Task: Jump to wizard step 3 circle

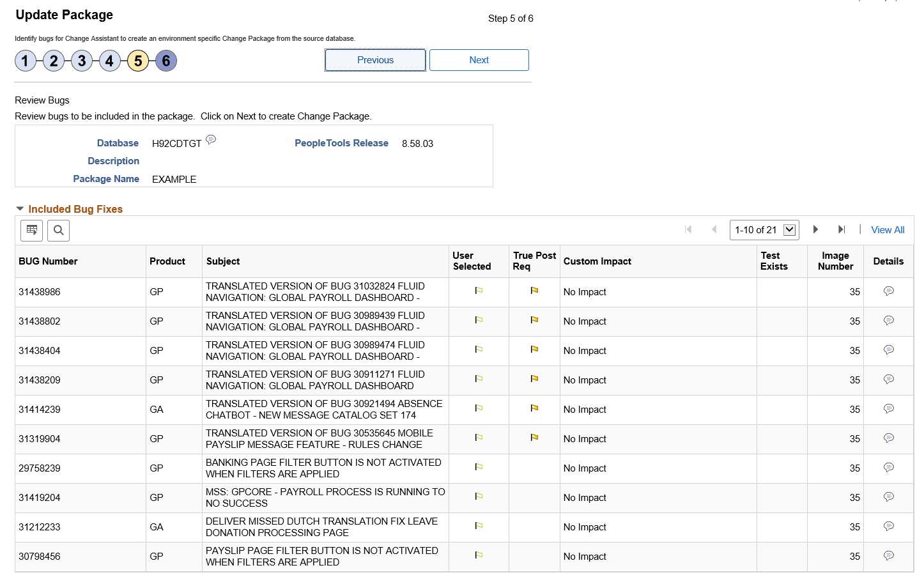Action: coord(82,61)
